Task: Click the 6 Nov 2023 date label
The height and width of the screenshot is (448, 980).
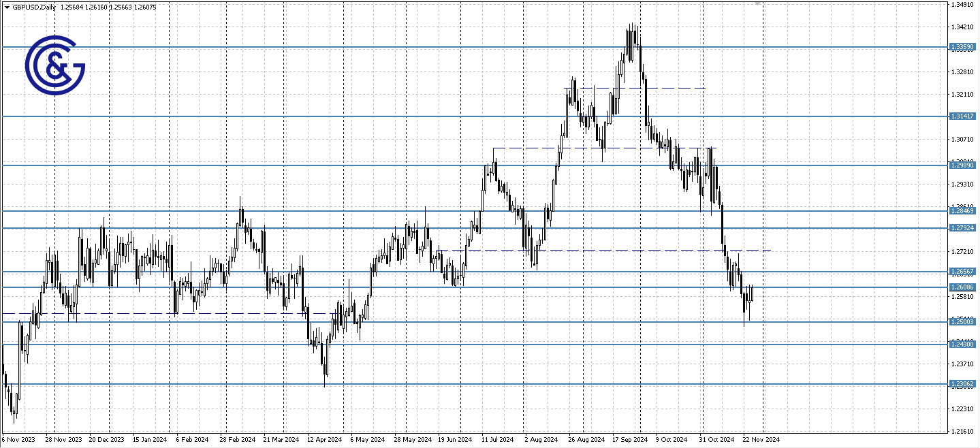Action: tap(18, 440)
